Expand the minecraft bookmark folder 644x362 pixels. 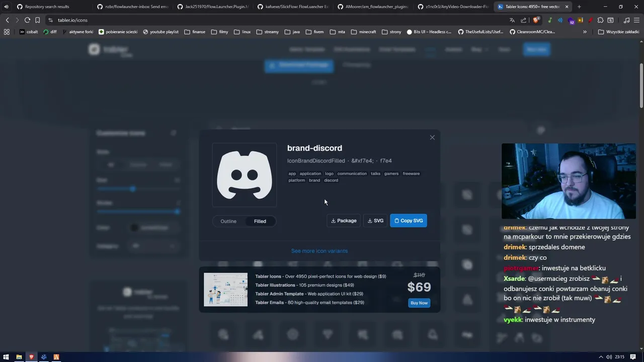tap(364, 32)
